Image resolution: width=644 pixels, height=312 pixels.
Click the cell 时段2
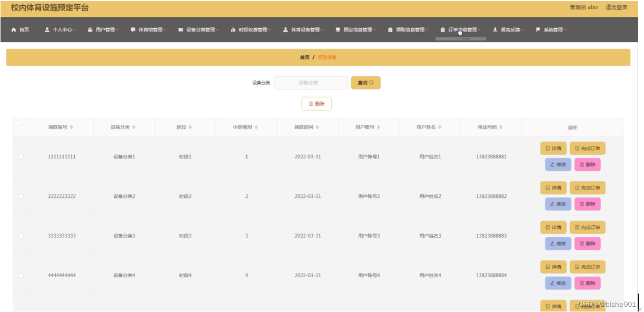tap(185, 196)
